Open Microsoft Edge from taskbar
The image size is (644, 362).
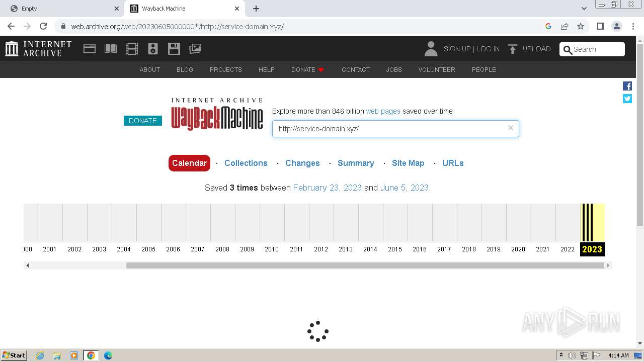point(108,355)
